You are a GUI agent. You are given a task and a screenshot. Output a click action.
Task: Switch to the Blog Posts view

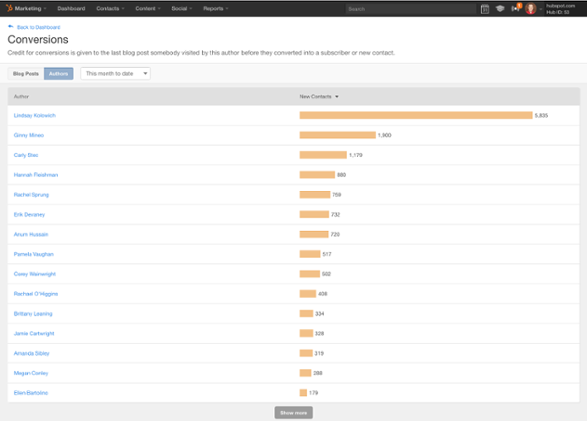(x=26, y=74)
